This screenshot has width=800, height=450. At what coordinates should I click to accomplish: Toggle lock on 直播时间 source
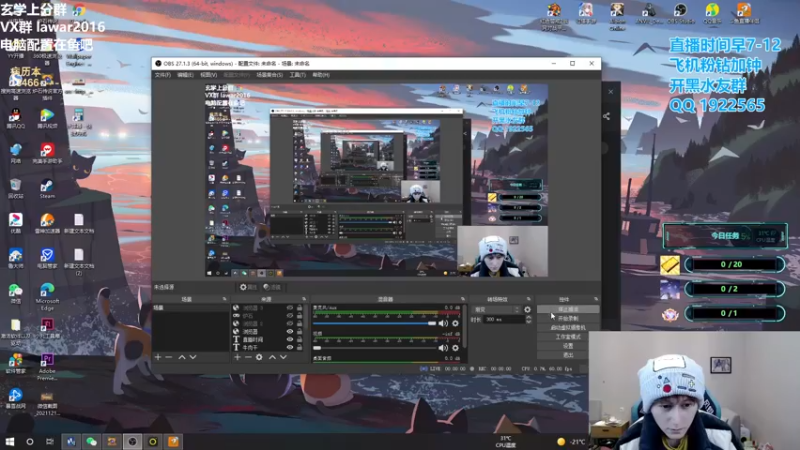(x=299, y=339)
